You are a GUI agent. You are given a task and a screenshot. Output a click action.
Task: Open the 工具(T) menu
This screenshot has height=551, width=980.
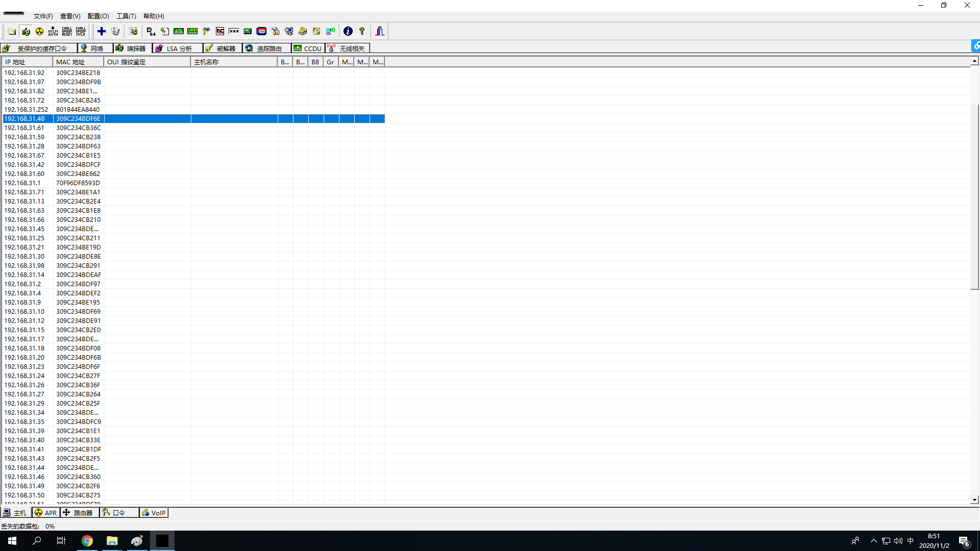coord(126,16)
